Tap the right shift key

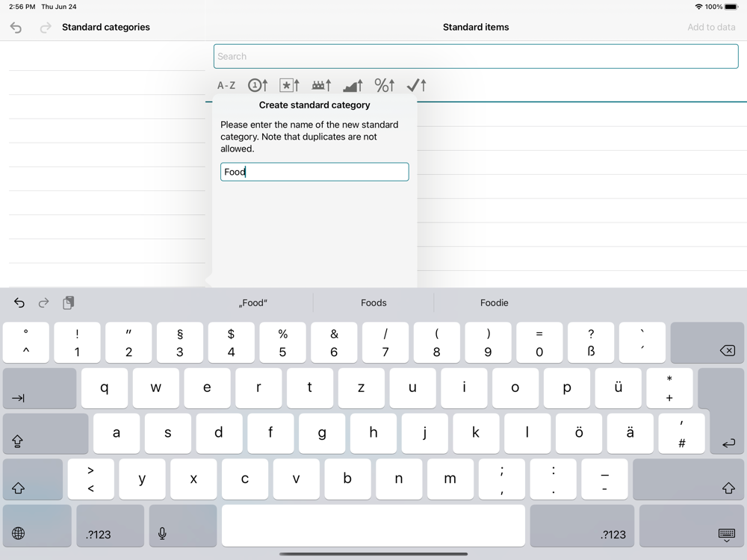[x=689, y=479]
